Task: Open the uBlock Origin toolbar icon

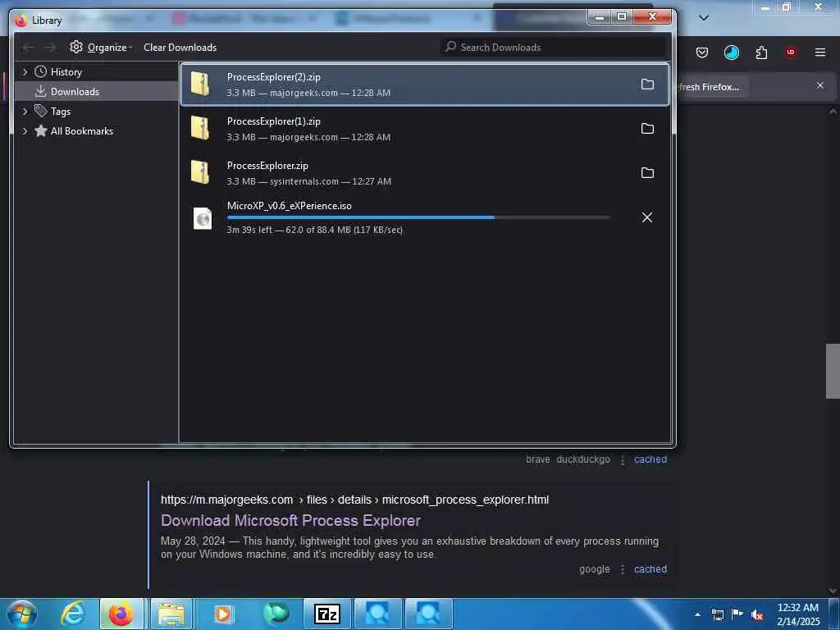Action: 791,52
